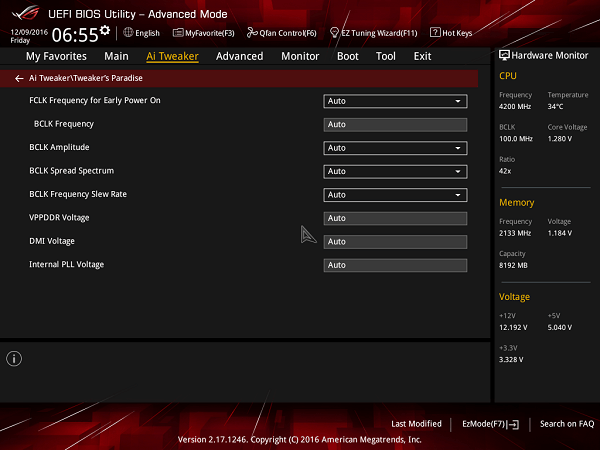Open the Boot tab
The height and width of the screenshot is (450, 600).
tap(347, 56)
